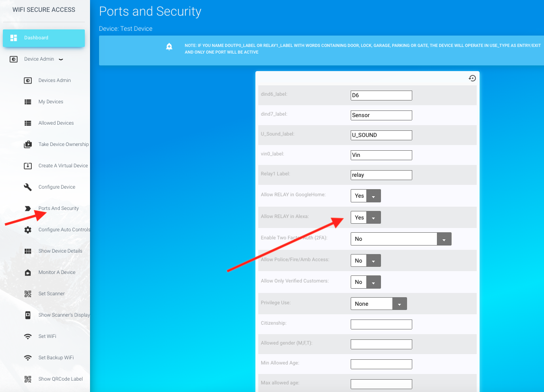
Task: Open Monitor A Device link
Action: [x=56, y=273]
